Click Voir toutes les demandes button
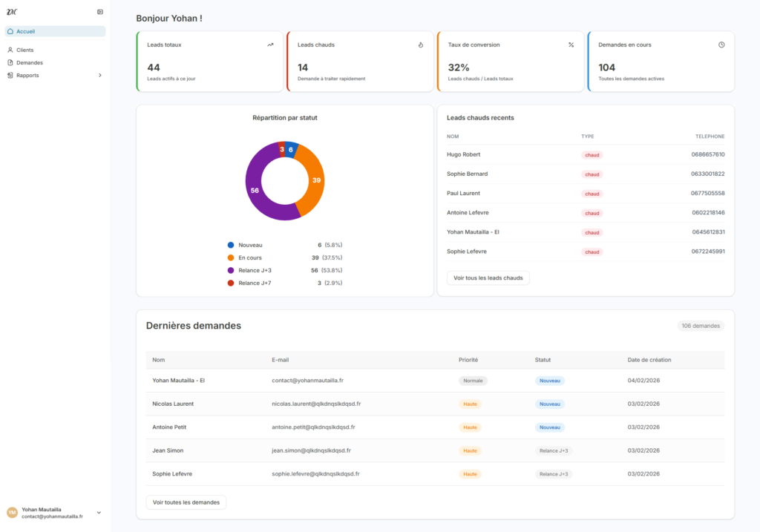 coord(186,502)
